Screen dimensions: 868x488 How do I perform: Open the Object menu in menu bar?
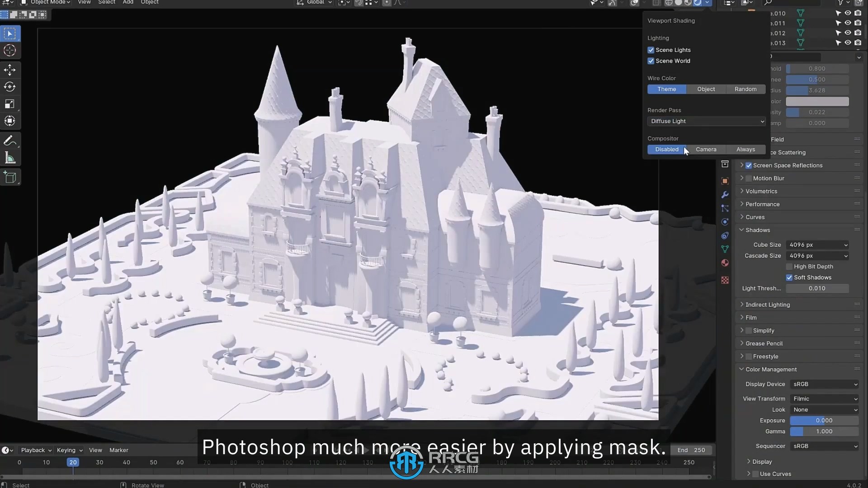pyautogui.click(x=149, y=2)
